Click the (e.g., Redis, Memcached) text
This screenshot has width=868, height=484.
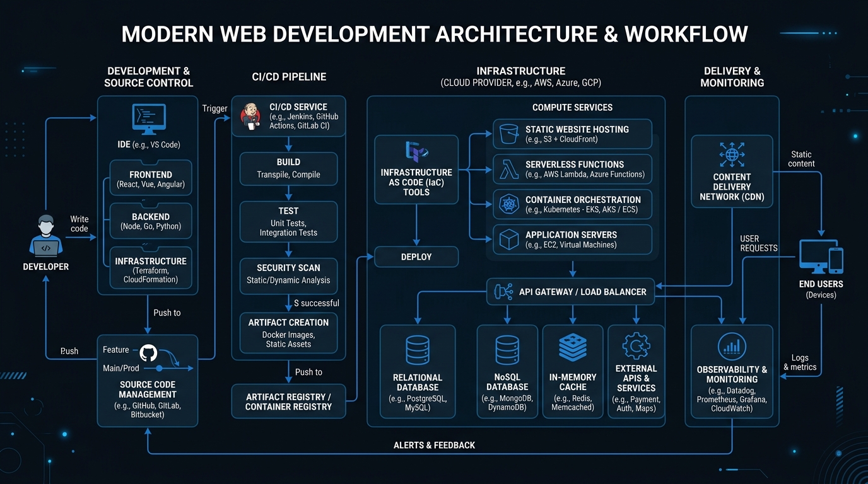(x=573, y=402)
